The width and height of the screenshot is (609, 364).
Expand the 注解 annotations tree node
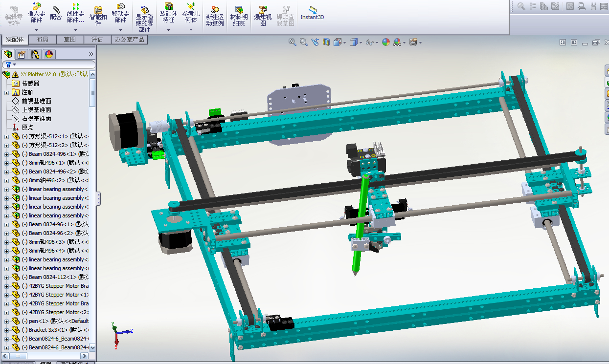click(6, 92)
